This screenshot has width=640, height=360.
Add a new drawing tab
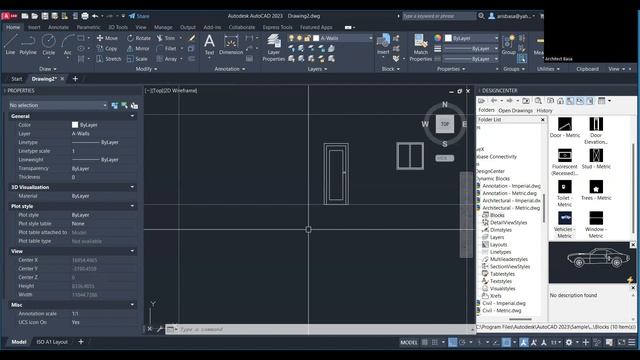[x=75, y=79]
